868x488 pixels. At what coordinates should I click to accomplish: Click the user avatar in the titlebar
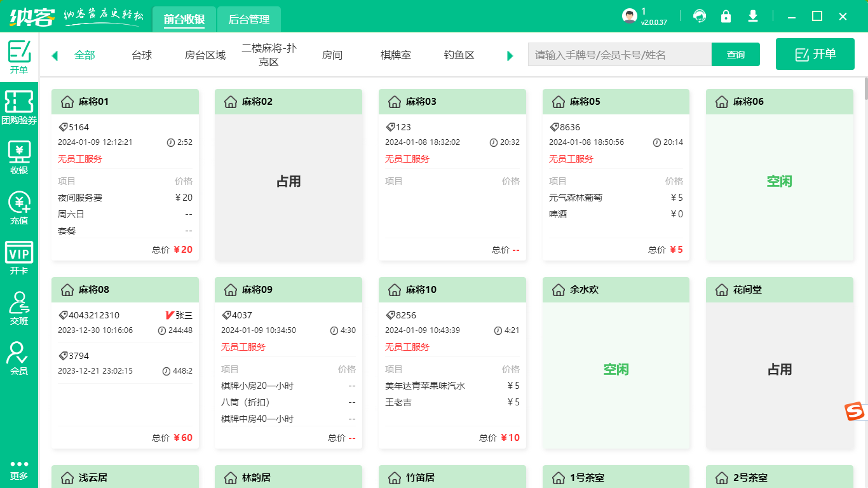[x=629, y=15]
